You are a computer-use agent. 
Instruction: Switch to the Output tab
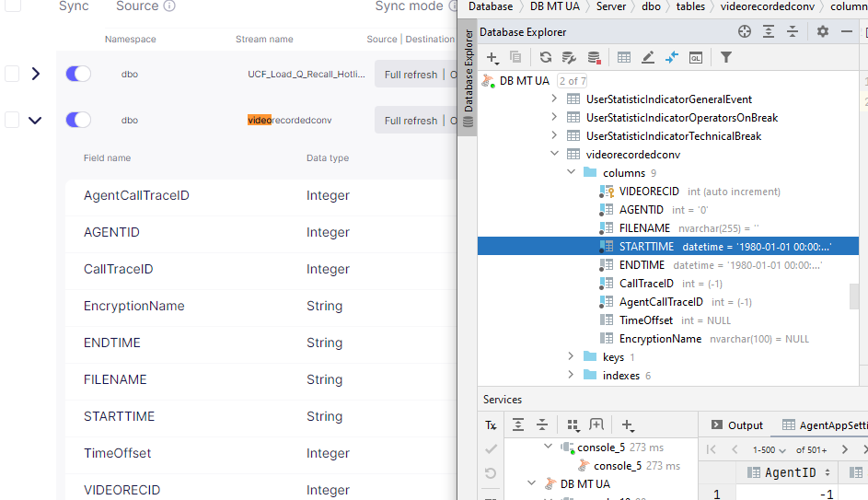736,425
